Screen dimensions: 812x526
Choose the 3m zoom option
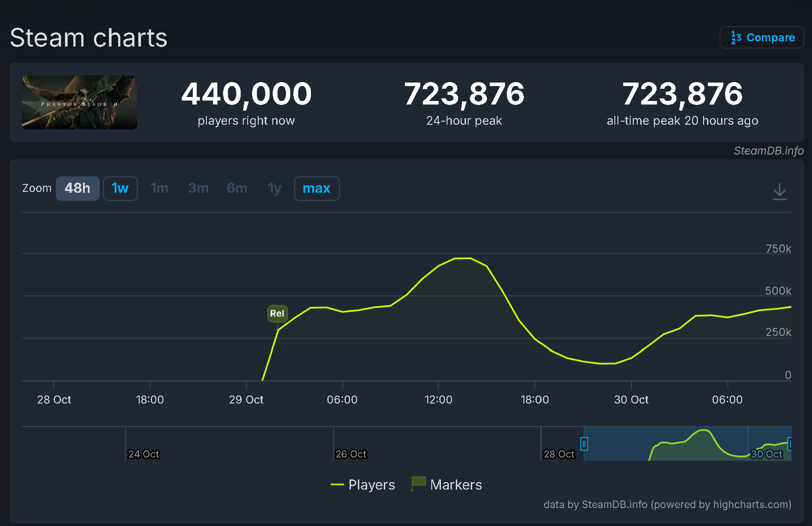(198, 188)
